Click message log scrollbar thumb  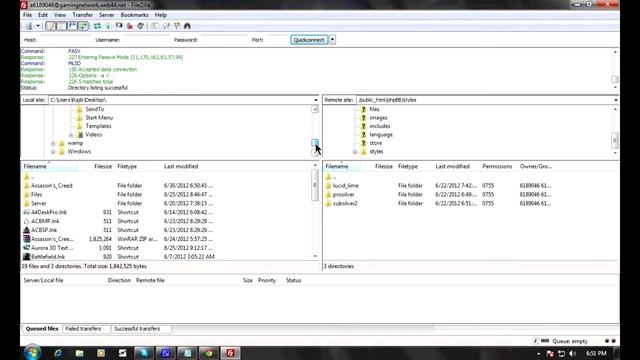pos(615,79)
